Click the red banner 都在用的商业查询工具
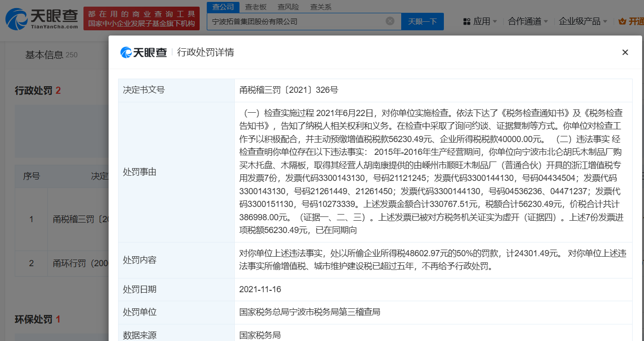 141,18
